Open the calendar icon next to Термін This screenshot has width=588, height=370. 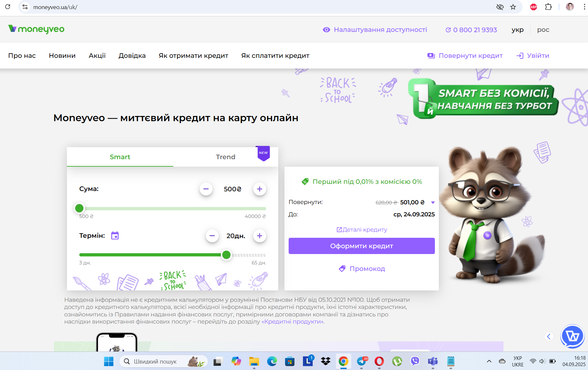click(x=115, y=236)
